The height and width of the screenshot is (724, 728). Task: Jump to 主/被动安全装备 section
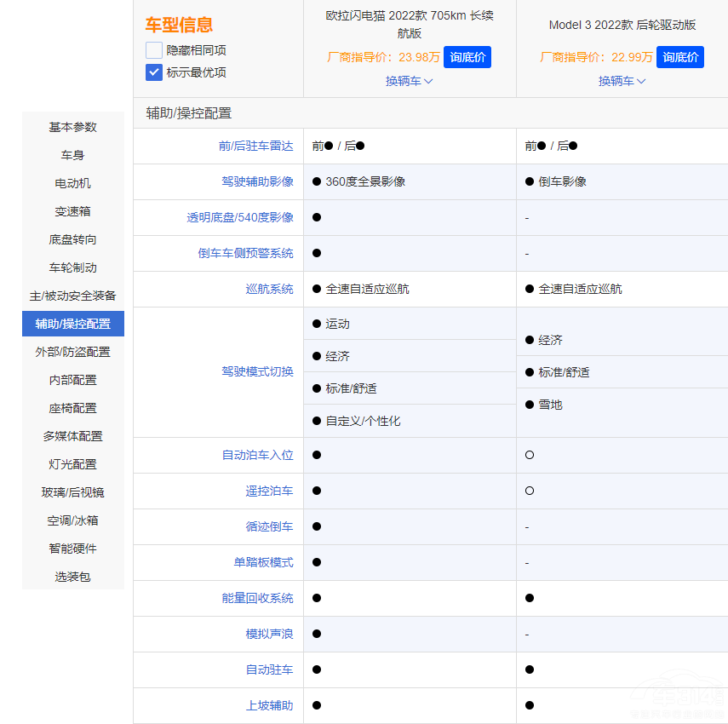(x=73, y=296)
